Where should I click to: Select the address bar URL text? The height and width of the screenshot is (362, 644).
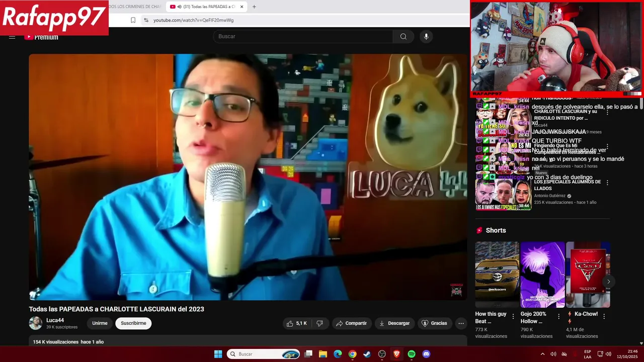tap(194, 20)
